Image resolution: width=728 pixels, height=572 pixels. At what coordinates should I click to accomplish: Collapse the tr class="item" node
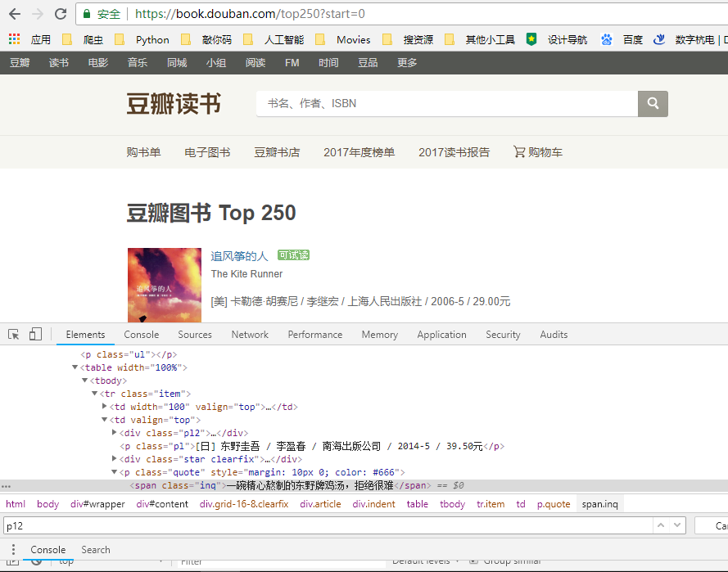[x=94, y=393]
